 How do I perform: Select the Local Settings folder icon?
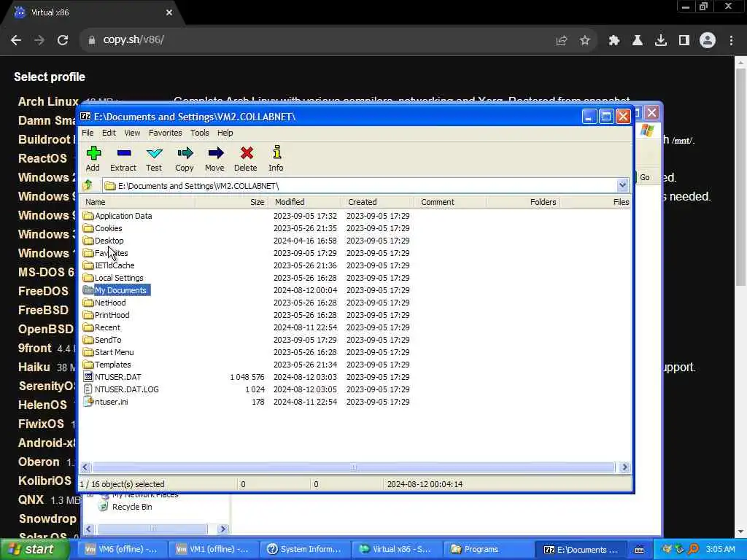point(88,278)
